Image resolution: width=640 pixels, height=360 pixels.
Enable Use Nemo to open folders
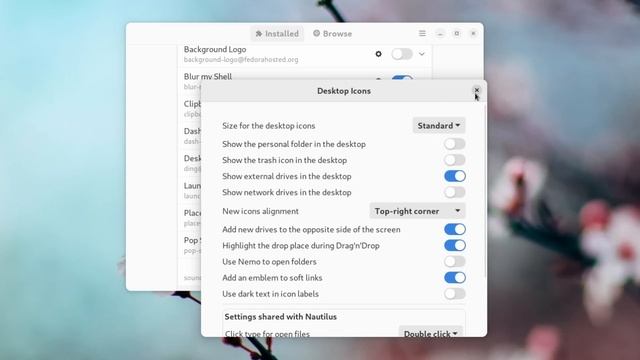[x=455, y=262]
